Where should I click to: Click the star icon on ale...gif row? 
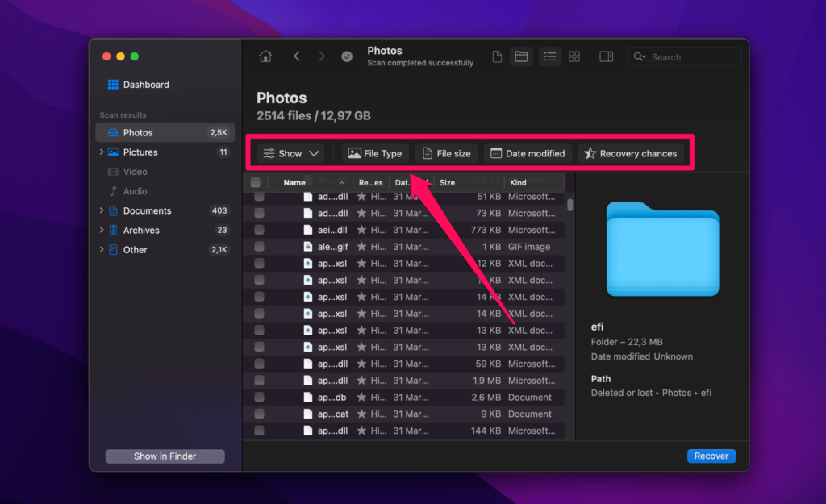tap(361, 247)
